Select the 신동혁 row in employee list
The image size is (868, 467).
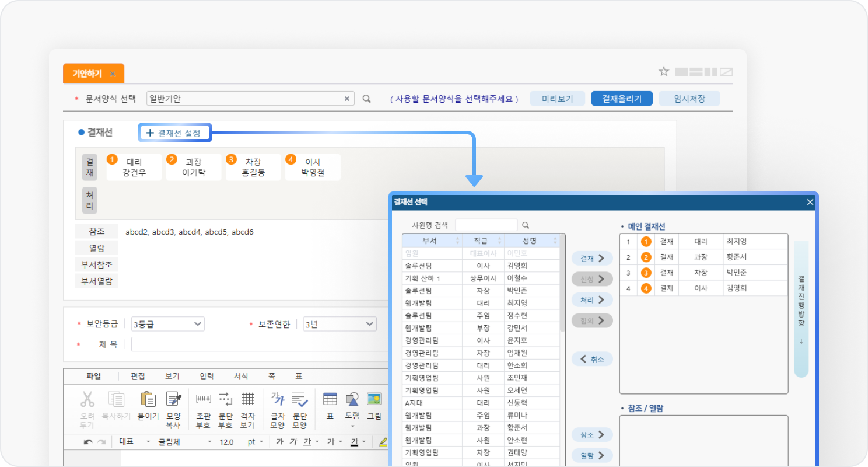tap(481, 403)
